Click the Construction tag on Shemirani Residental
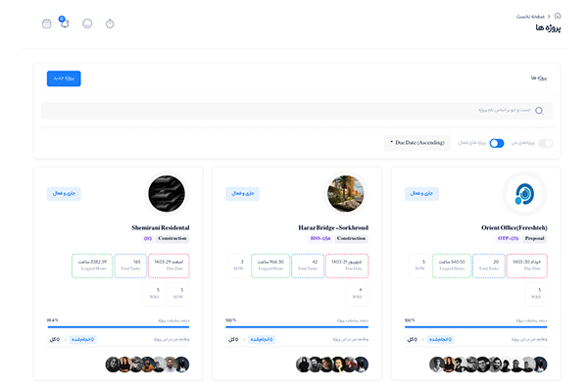 coord(171,238)
